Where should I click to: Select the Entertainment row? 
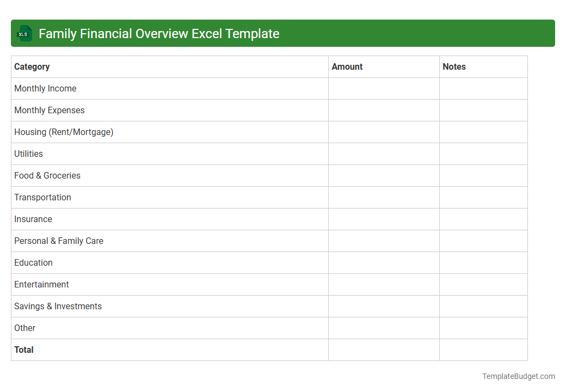click(x=41, y=284)
